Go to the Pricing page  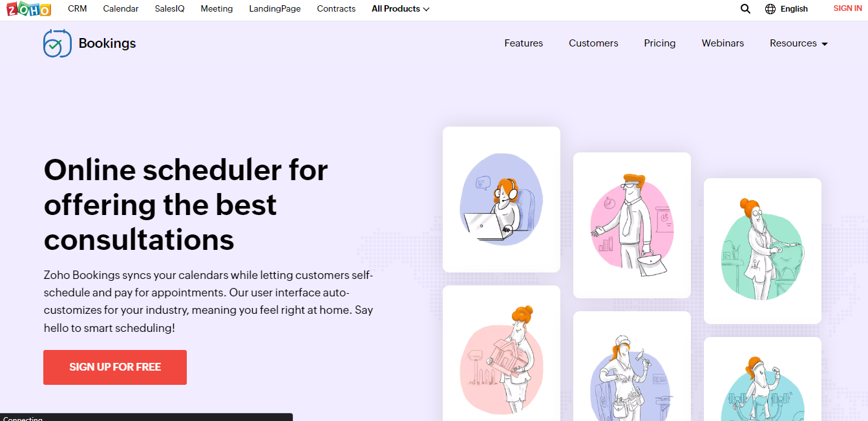pos(660,43)
